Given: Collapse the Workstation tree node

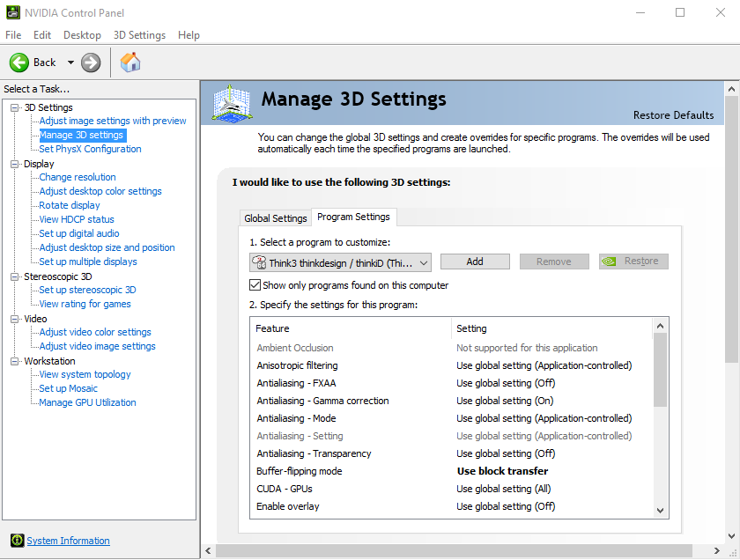Looking at the screenshot, I should point(15,361).
